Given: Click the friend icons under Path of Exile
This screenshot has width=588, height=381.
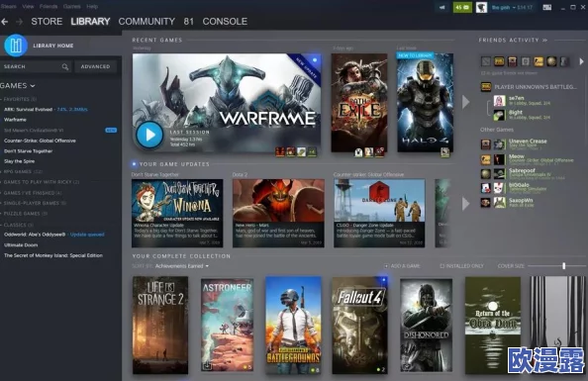Looking at the screenshot, I should coord(369,151).
